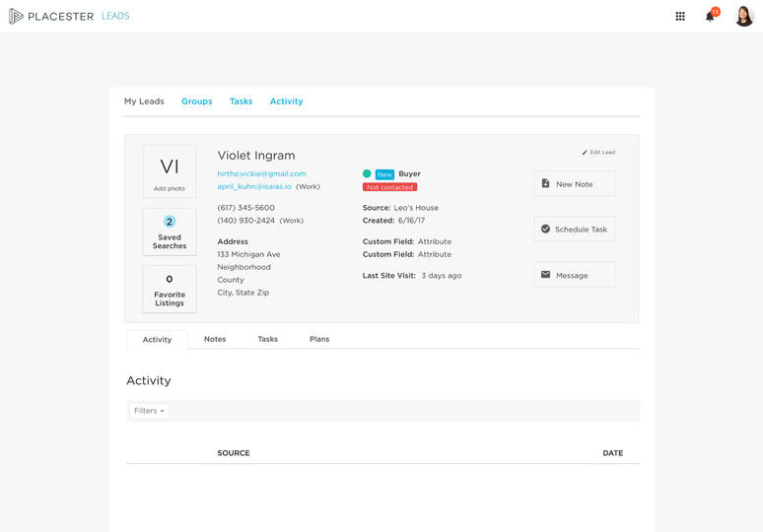Open user profile avatar menu
Image resolution: width=763 pixels, height=532 pixels.
tap(744, 16)
